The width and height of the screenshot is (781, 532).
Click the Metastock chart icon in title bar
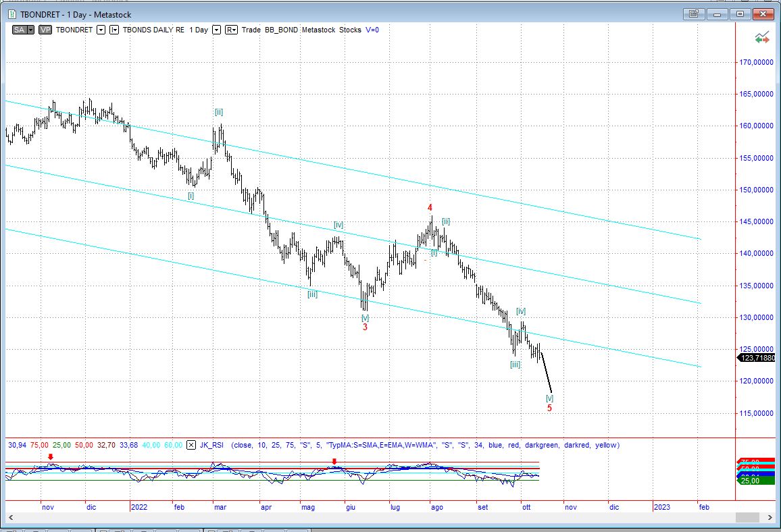pyautogui.click(x=12, y=14)
